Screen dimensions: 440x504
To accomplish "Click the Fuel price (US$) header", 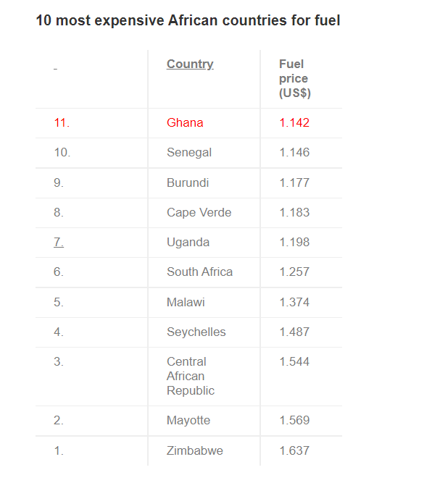I will tap(295, 78).
